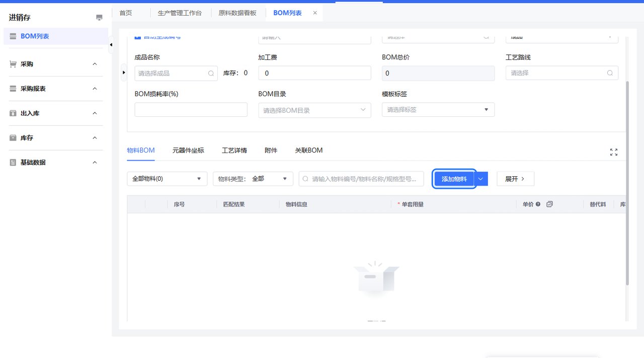This screenshot has width=644, height=358.
Task: Expand the 基础数据 menu group
Action: point(95,163)
